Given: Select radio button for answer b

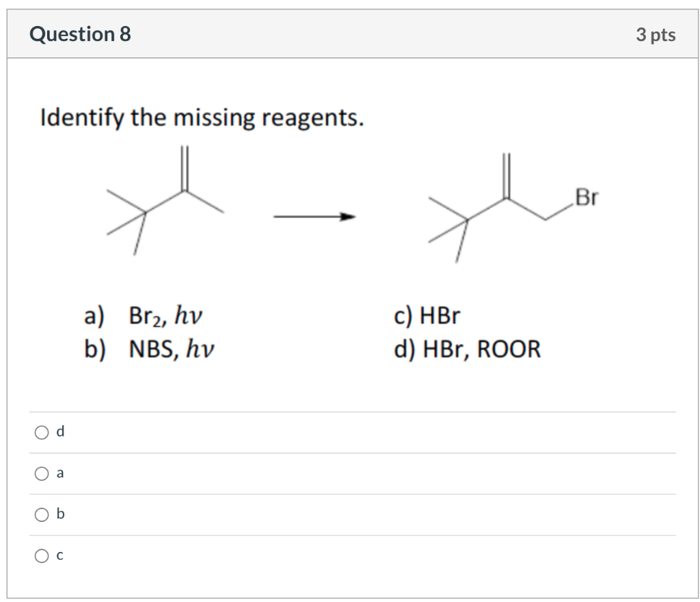Looking at the screenshot, I should point(41,514).
